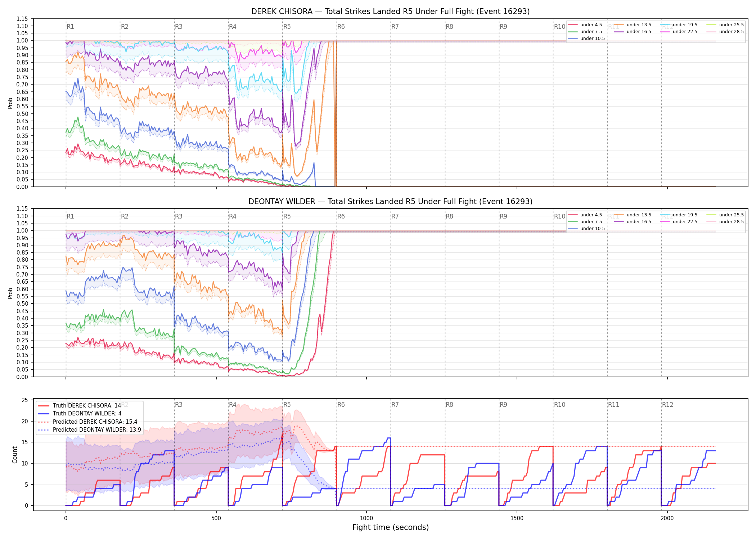Click the 'Prob' y-axis label of Wilder chart
The height and width of the screenshot is (540, 756).
tap(10, 293)
